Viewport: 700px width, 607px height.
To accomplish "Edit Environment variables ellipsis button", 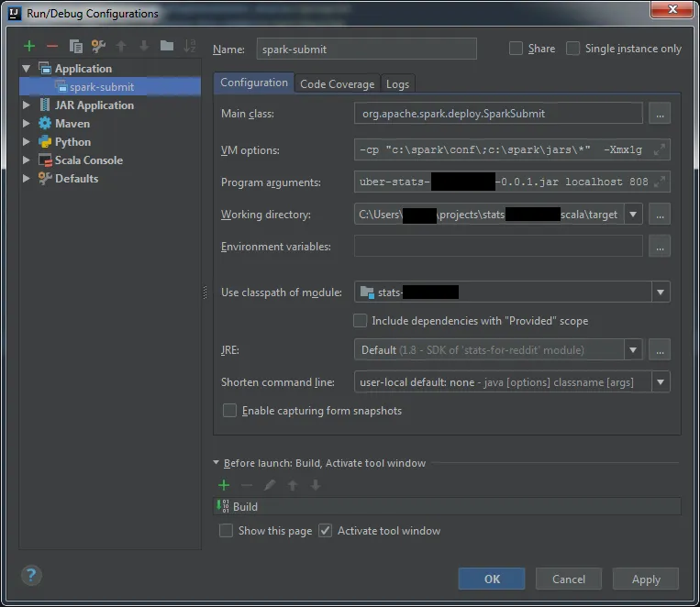I will (660, 247).
